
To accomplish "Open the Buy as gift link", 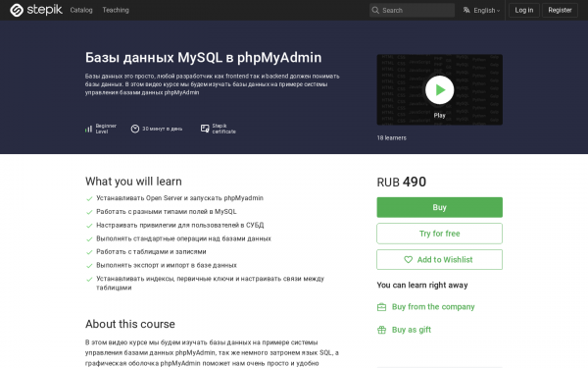I will (x=412, y=330).
